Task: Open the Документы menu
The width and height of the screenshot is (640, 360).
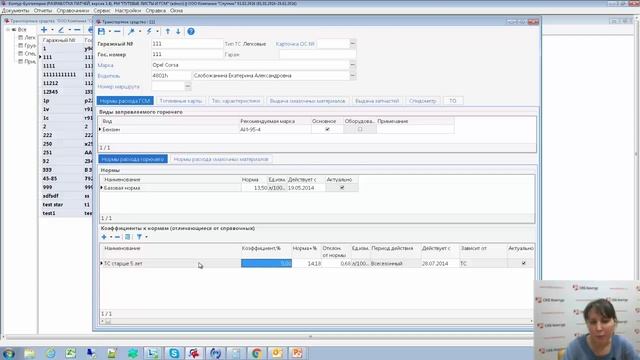Action: (x=16, y=11)
